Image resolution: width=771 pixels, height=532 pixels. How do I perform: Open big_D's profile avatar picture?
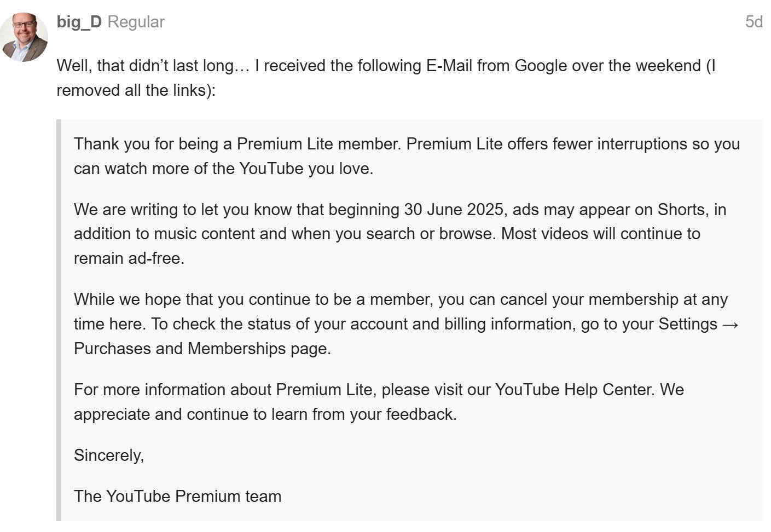pos(24,37)
